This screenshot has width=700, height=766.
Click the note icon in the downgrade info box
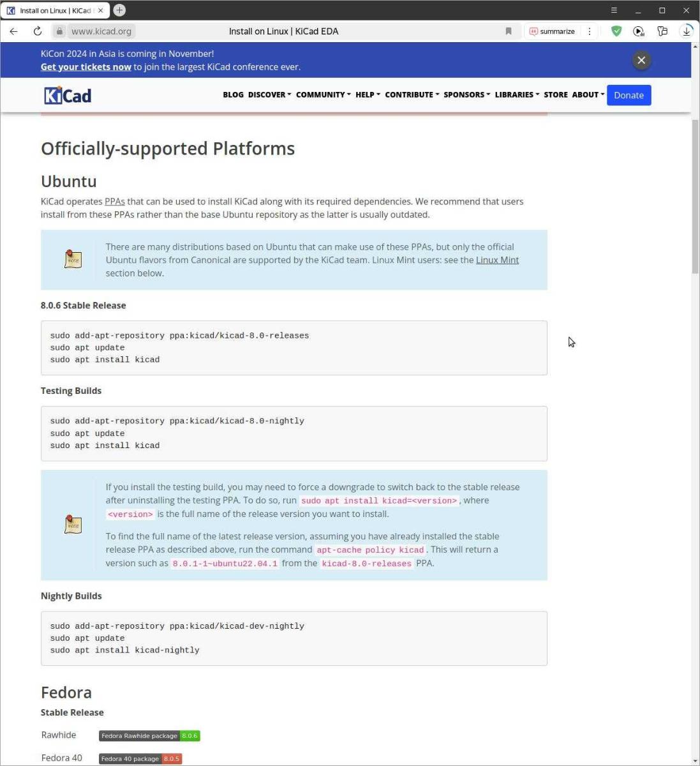pyautogui.click(x=73, y=525)
